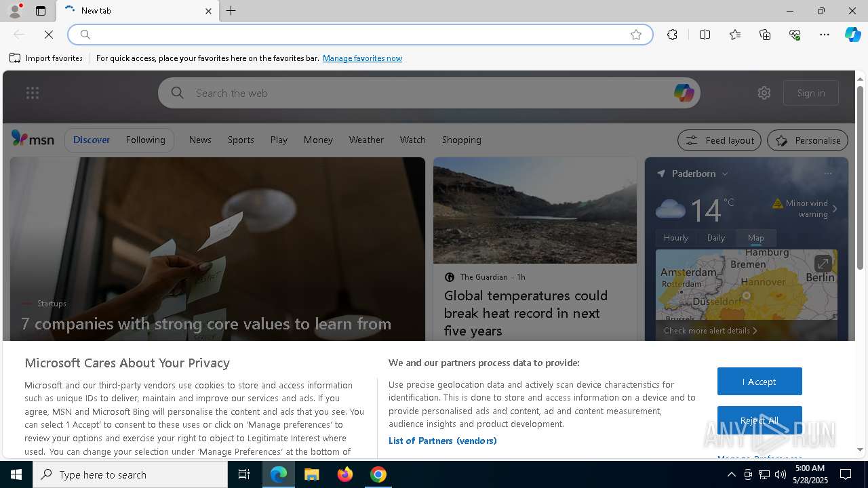This screenshot has height=488, width=868.
Task: Switch weather card to Hourly tab
Action: tap(676, 238)
